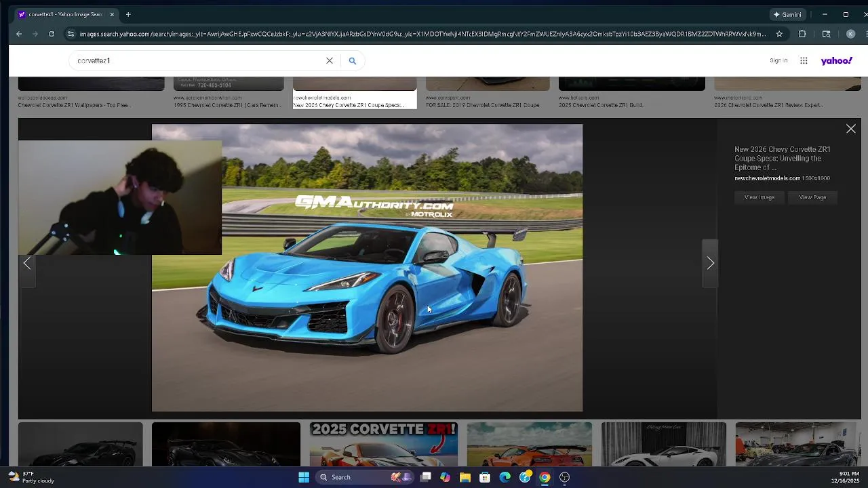View site information icon in the address bar
Viewport: 868px width, 488px height.
pyautogui.click(x=71, y=34)
